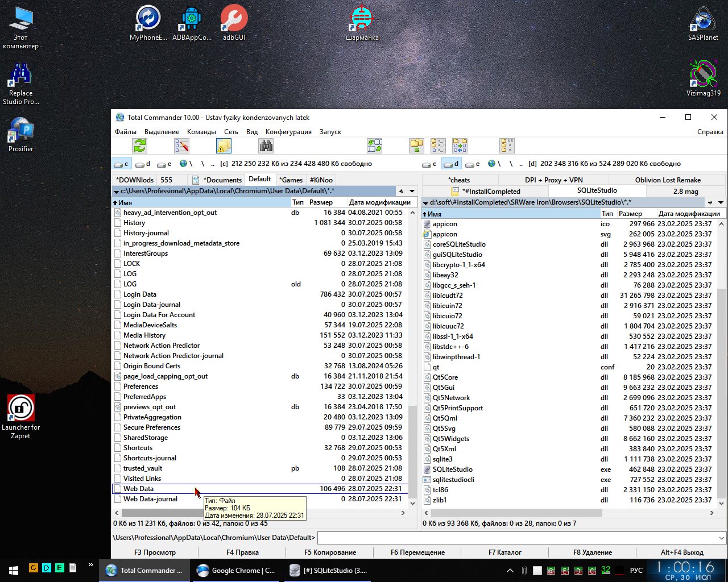Switch left panel to drive d
The image size is (728, 582).
(144, 164)
